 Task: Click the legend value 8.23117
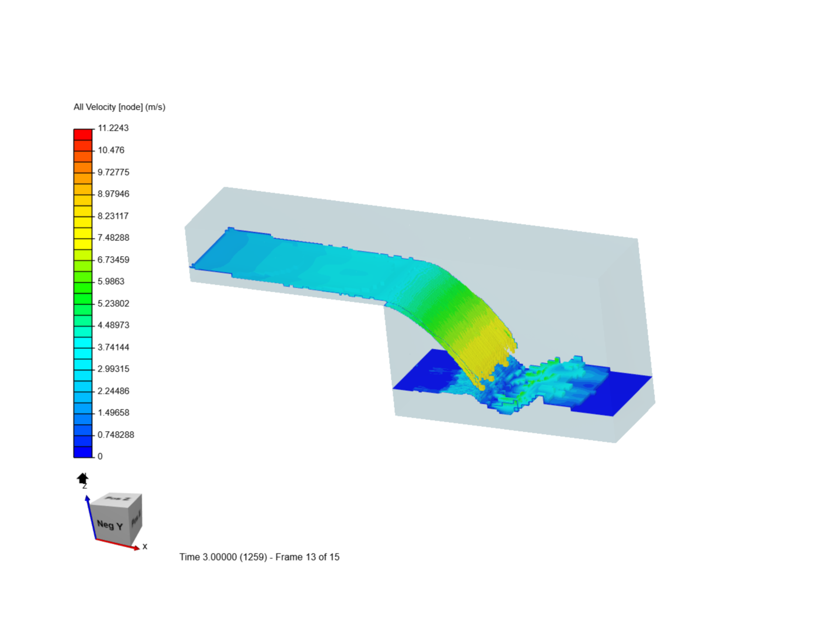(x=113, y=216)
